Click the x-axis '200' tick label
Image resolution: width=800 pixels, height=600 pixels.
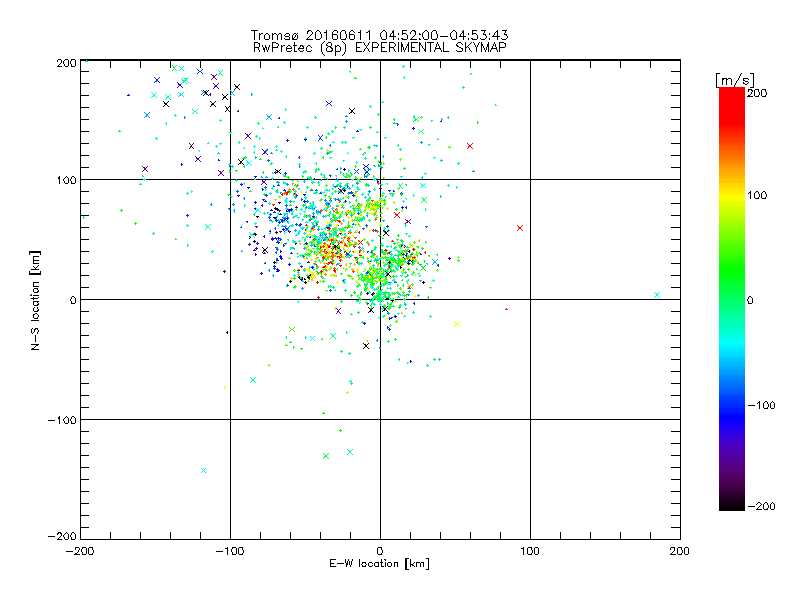pos(680,551)
